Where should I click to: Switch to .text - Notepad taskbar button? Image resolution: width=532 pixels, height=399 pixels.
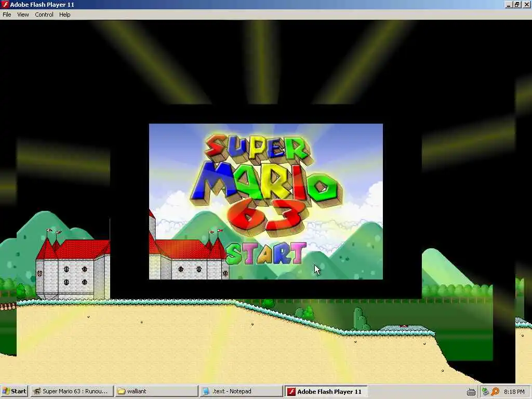[241, 391]
